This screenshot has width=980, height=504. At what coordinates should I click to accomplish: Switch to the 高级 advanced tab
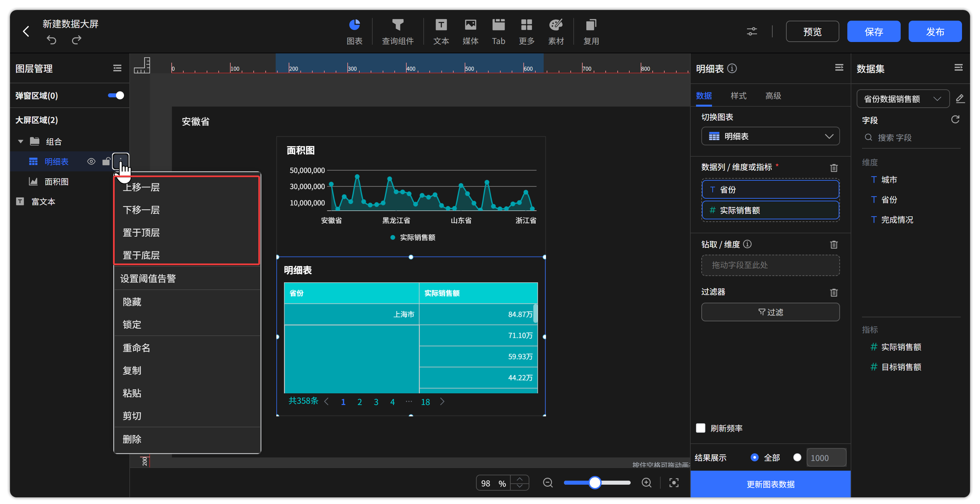(773, 95)
